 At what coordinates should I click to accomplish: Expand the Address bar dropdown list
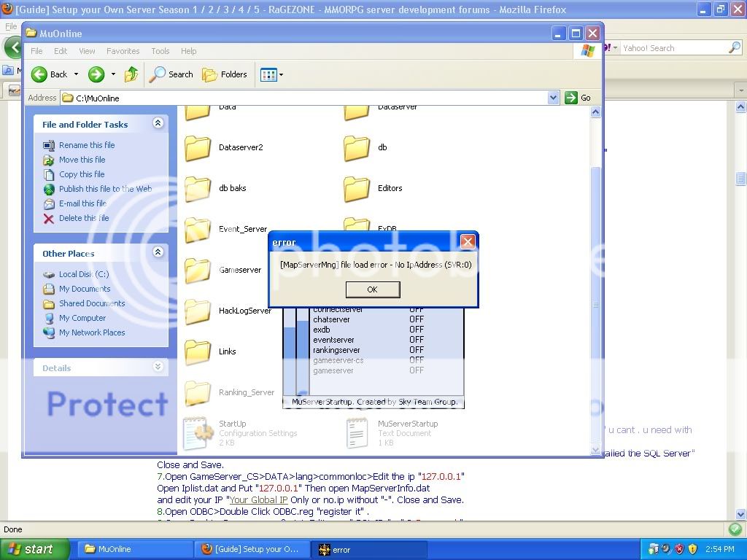[x=553, y=98]
